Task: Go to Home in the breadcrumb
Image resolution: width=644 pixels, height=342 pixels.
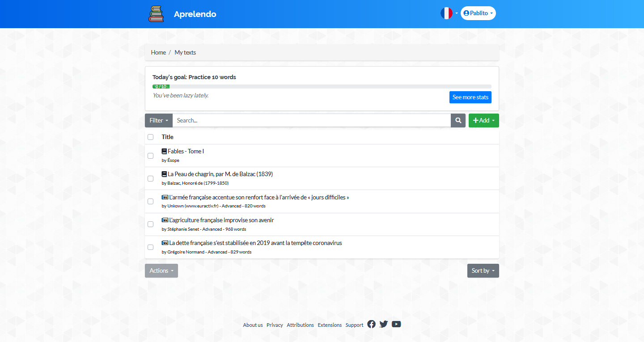Action: (158, 52)
